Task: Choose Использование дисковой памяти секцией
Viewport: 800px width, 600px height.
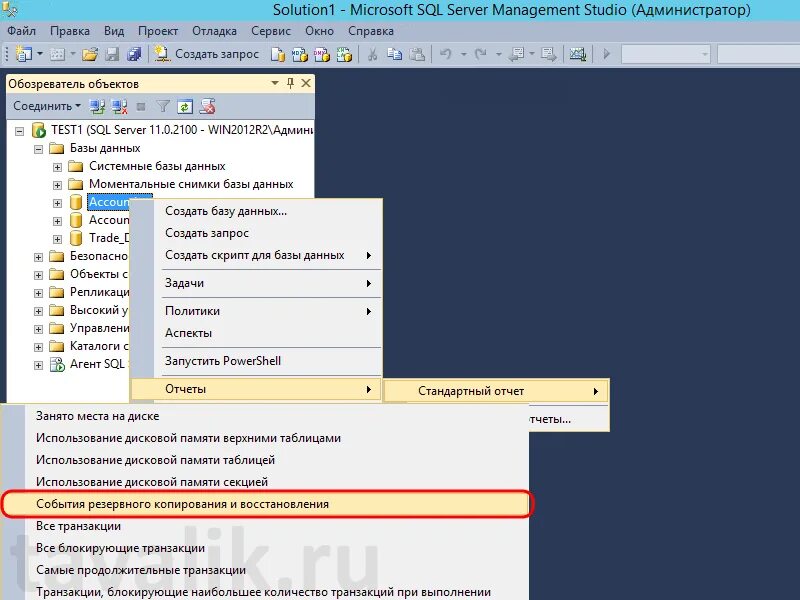Action: click(265, 482)
